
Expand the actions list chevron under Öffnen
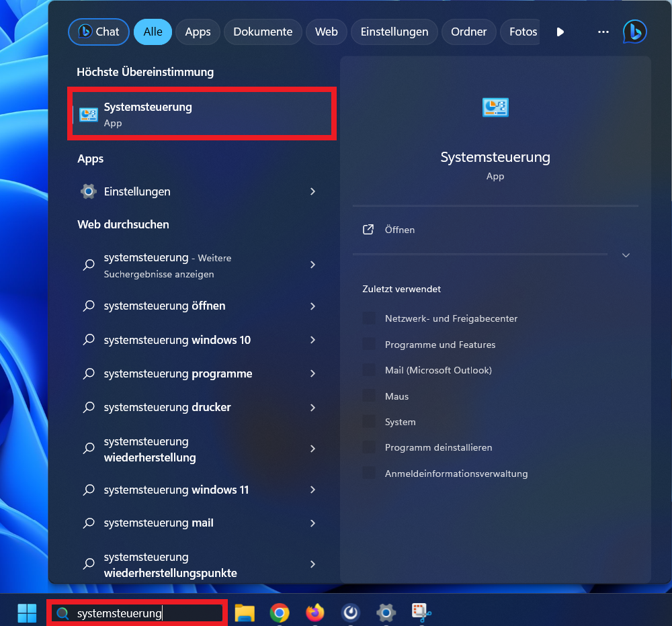tap(626, 255)
